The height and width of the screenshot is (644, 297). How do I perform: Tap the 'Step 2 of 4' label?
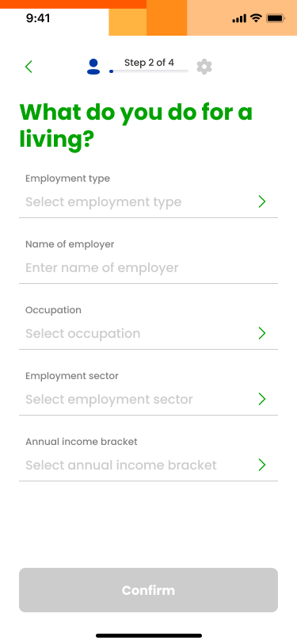point(149,63)
